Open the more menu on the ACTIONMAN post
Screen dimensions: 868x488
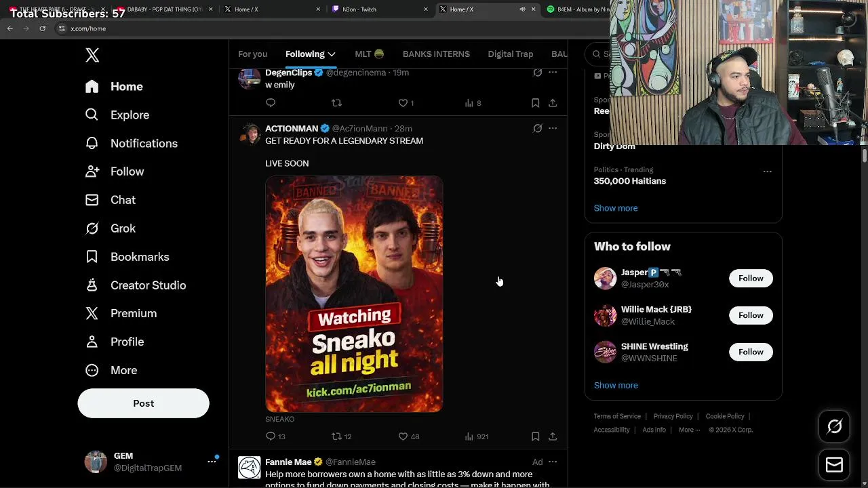click(x=553, y=128)
